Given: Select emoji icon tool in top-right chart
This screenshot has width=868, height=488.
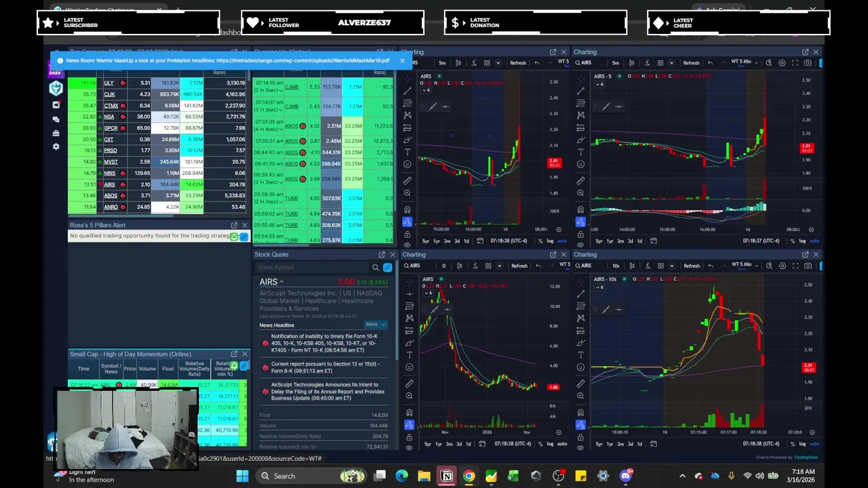Looking at the screenshot, I should pyautogui.click(x=580, y=164).
